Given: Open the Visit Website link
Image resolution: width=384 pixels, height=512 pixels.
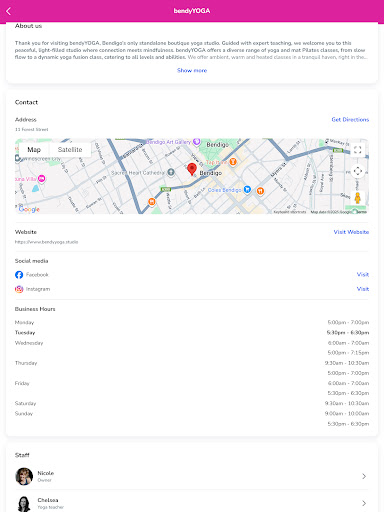Looking at the screenshot, I should [x=351, y=232].
